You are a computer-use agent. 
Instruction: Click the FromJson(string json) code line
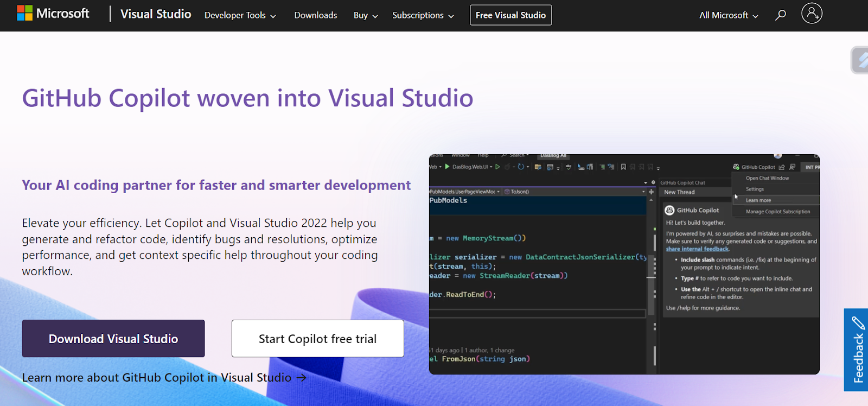click(480, 359)
